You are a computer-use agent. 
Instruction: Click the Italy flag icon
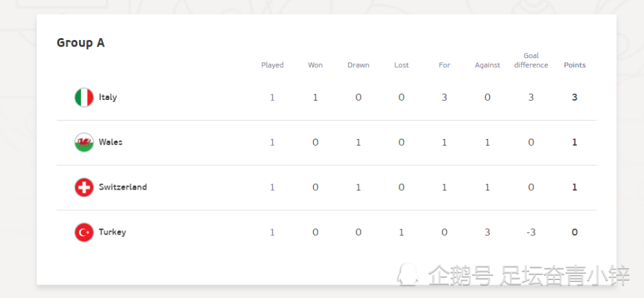tap(84, 97)
